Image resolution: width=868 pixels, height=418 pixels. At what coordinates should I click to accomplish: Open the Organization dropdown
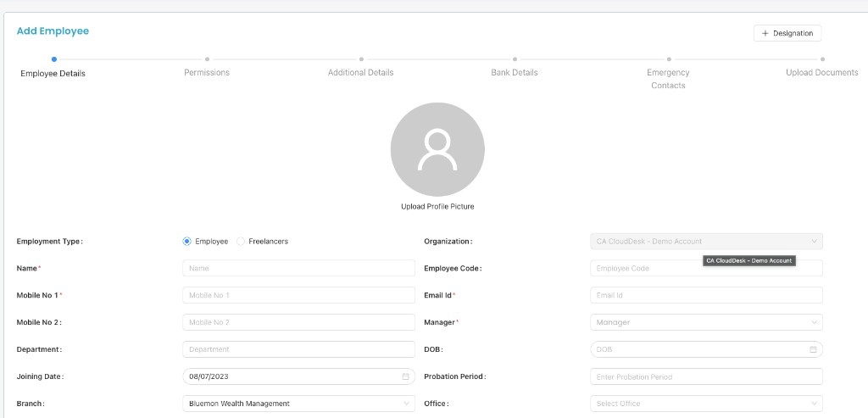point(706,242)
